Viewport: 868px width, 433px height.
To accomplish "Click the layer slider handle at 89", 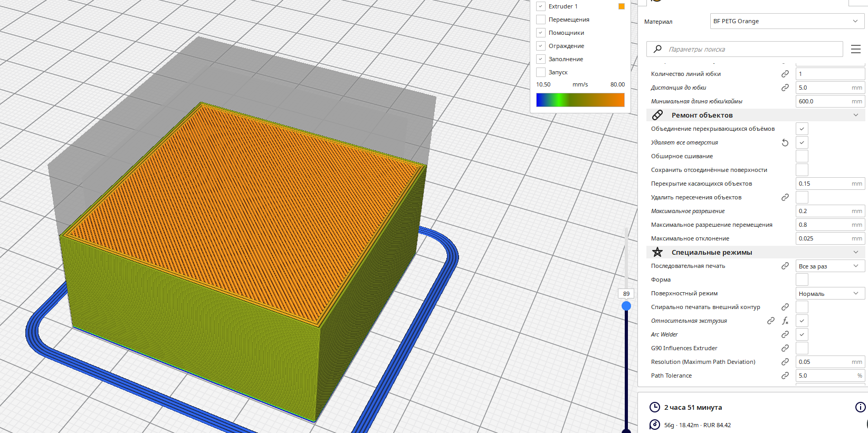I will tap(626, 306).
